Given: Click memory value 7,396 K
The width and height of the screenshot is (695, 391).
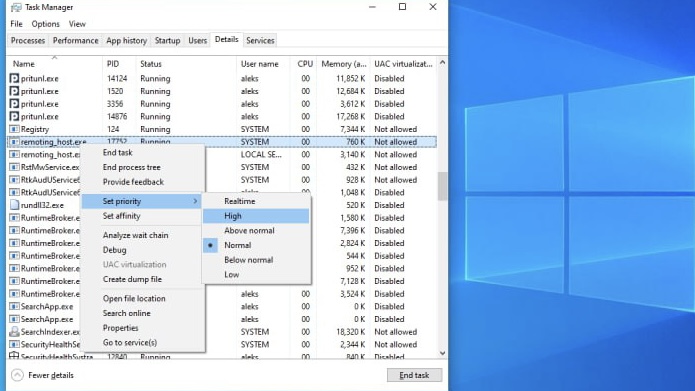Looking at the screenshot, I should click(352, 231).
